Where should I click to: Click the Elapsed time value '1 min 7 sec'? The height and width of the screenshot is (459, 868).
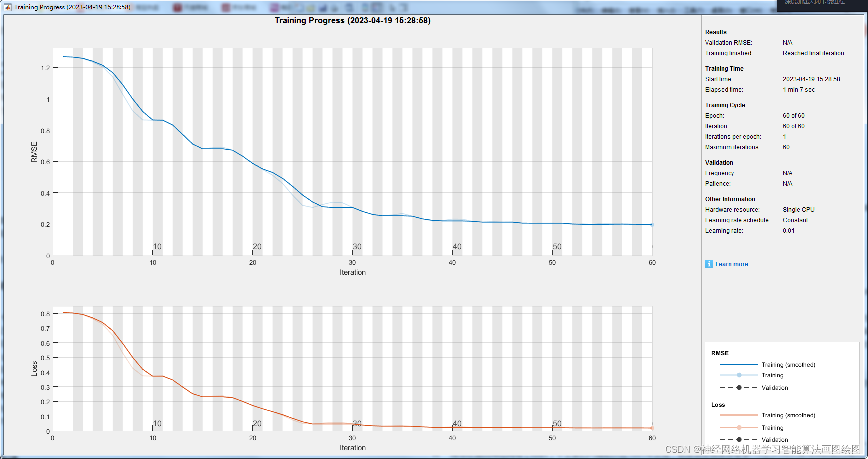pos(799,90)
